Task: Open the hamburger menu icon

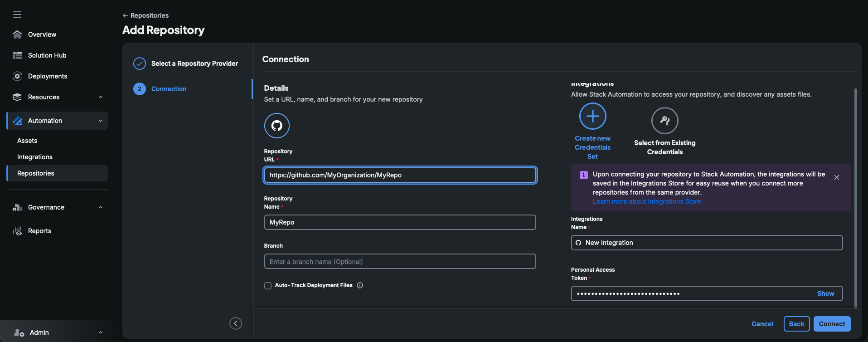Action: tap(17, 15)
